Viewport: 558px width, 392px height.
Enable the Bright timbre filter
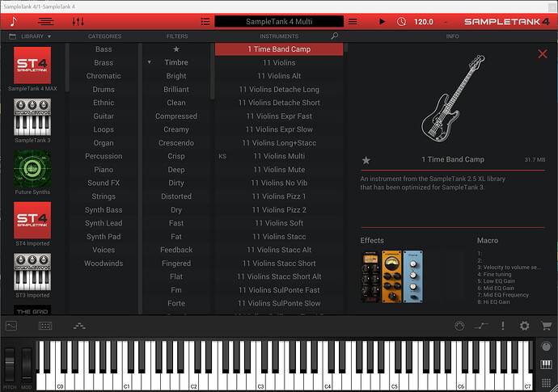coord(176,76)
